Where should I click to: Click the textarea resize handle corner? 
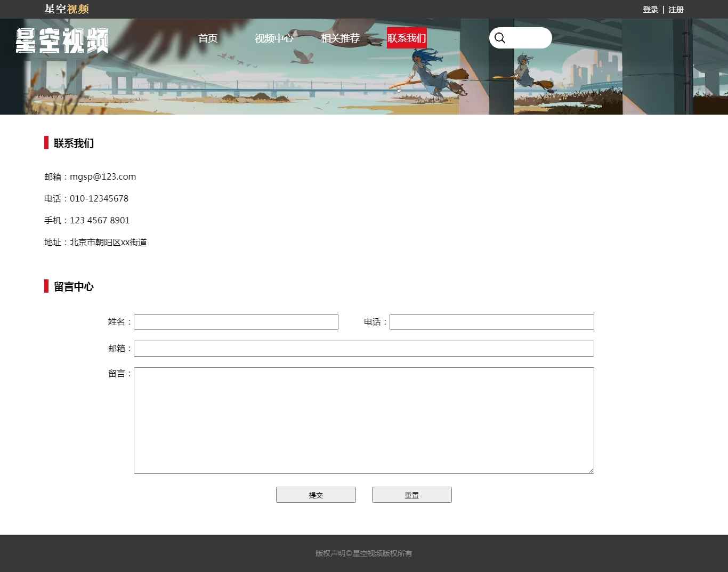tap(591, 471)
